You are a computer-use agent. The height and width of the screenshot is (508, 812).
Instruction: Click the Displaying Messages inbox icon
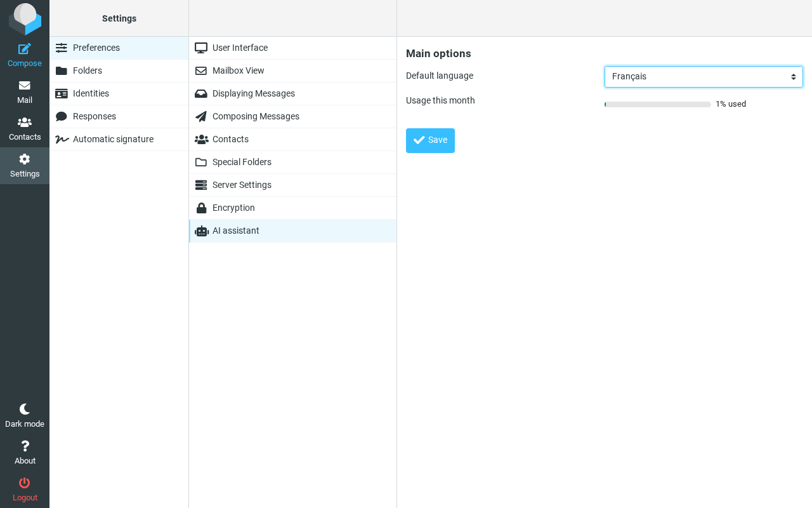pos(201,93)
